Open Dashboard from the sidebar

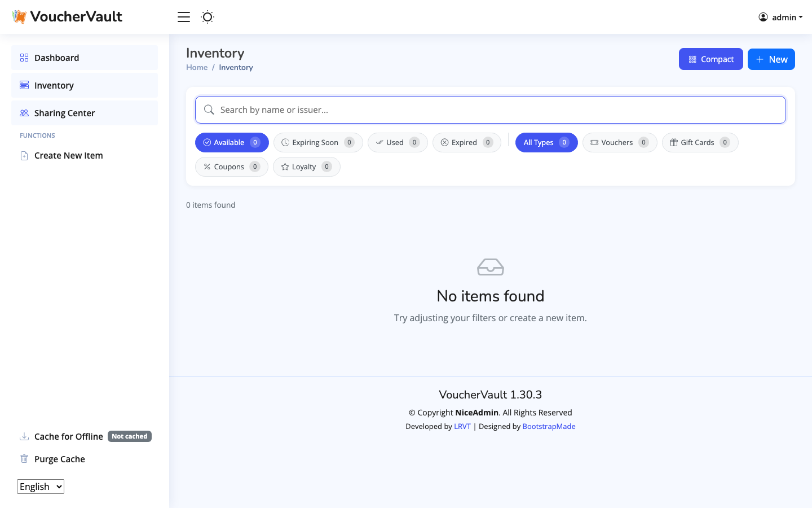tap(85, 58)
